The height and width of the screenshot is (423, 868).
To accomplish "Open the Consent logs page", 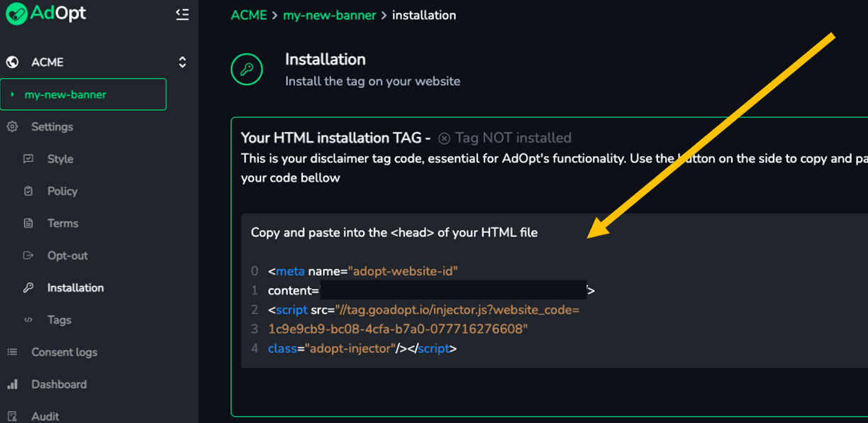I will coord(65,352).
